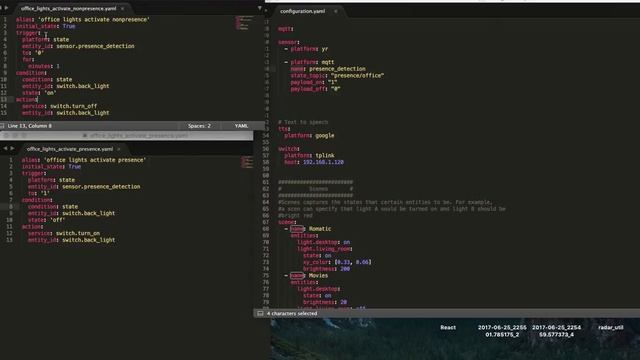Screen dimensions: 640x360
Task: Open tab list dropdown arrow in nonpresence window
Action: point(260,8)
